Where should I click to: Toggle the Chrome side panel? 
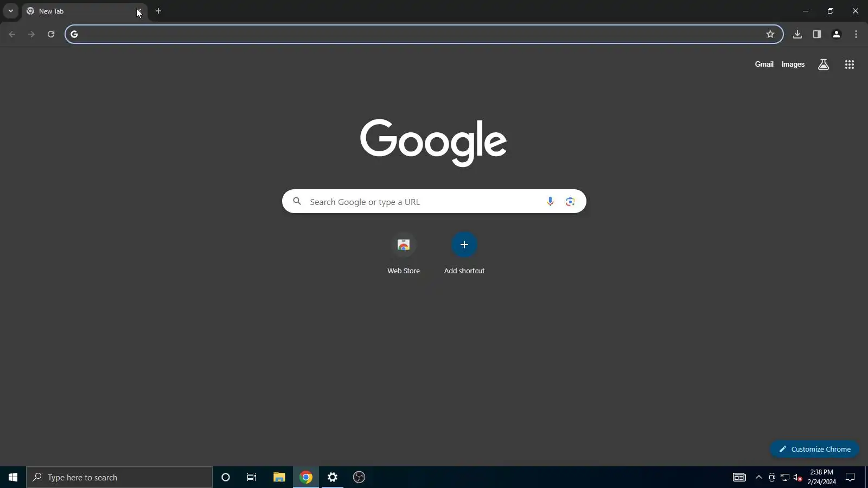[x=816, y=34]
